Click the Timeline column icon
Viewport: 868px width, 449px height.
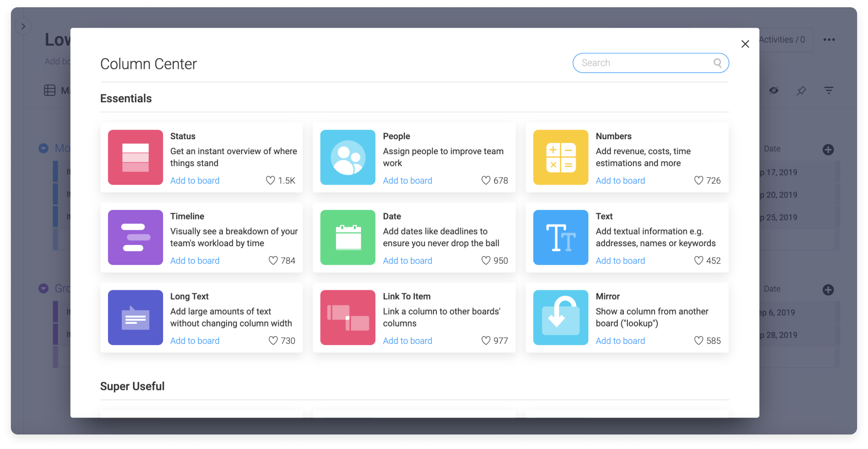coord(135,237)
